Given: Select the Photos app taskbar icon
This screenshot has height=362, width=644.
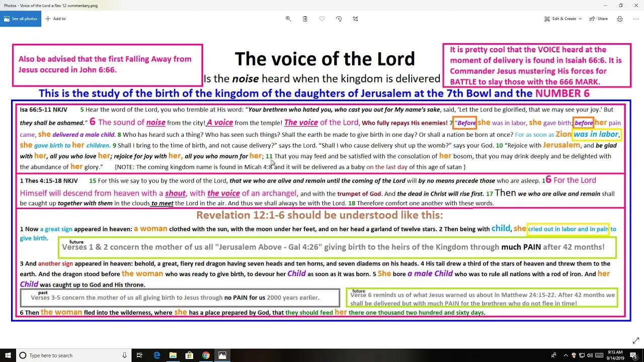Looking at the screenshot, I should pyautogui.click(x=222, y=355).
